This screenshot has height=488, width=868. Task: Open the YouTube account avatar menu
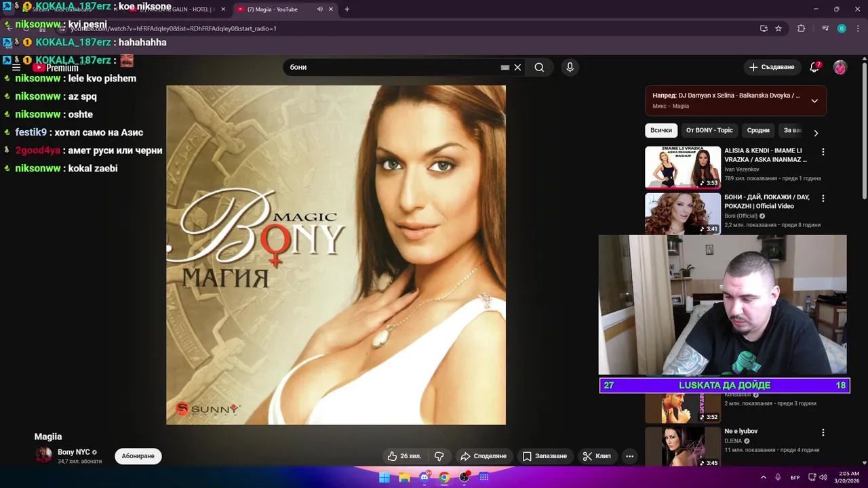click(840, 67)
